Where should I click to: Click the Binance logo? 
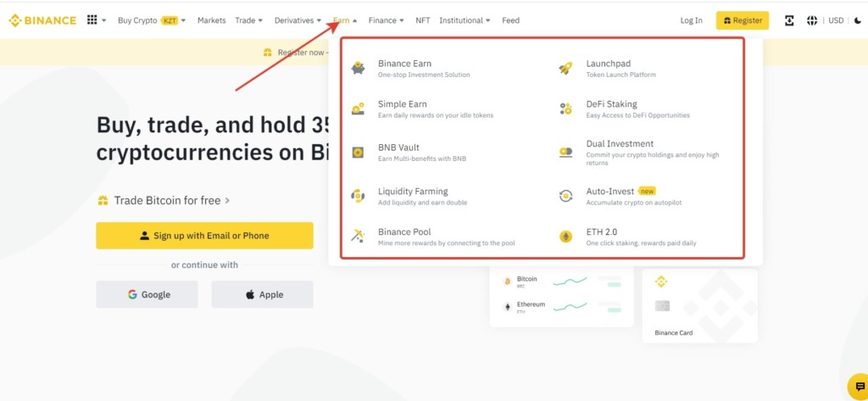tap(42, 20)
